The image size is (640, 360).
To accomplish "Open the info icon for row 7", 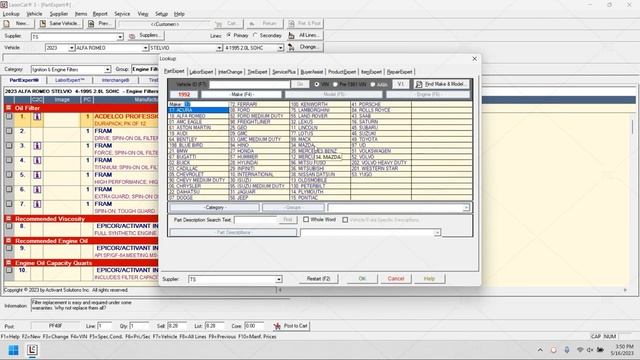I will (x=37, y=204).
